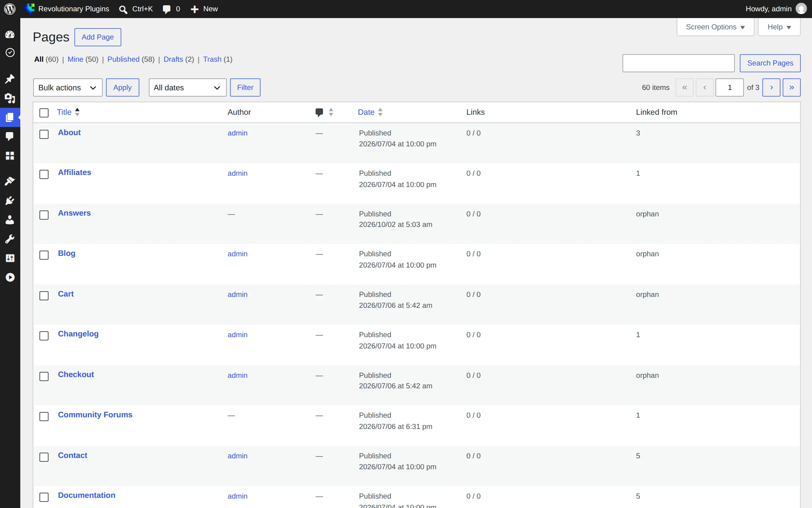This screenshot has width=812, height=508.
Task: Open Appearance paintbrush icon
Action: 10,181
